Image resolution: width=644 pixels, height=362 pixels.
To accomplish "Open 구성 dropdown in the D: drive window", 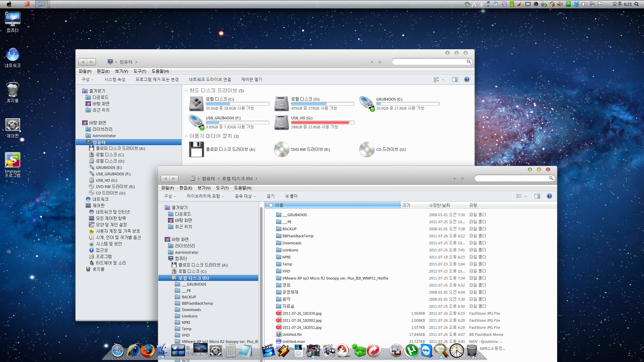I will coord(170,196).
